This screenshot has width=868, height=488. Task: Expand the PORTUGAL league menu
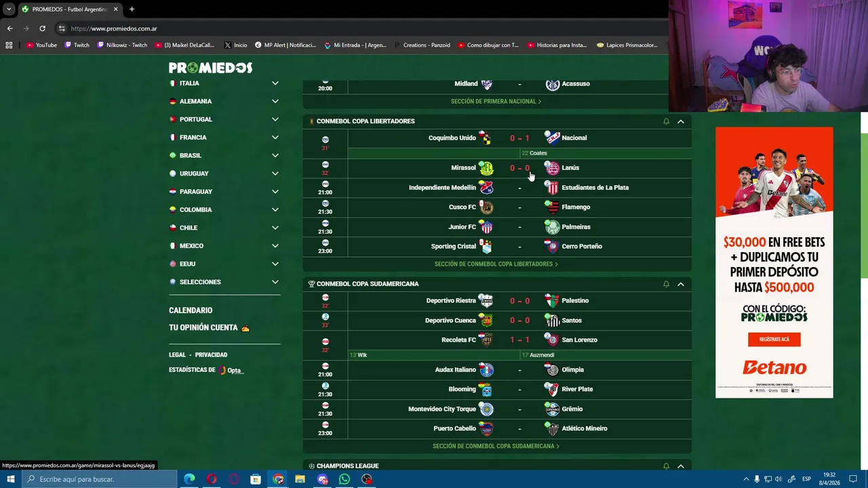coord(275,119)
